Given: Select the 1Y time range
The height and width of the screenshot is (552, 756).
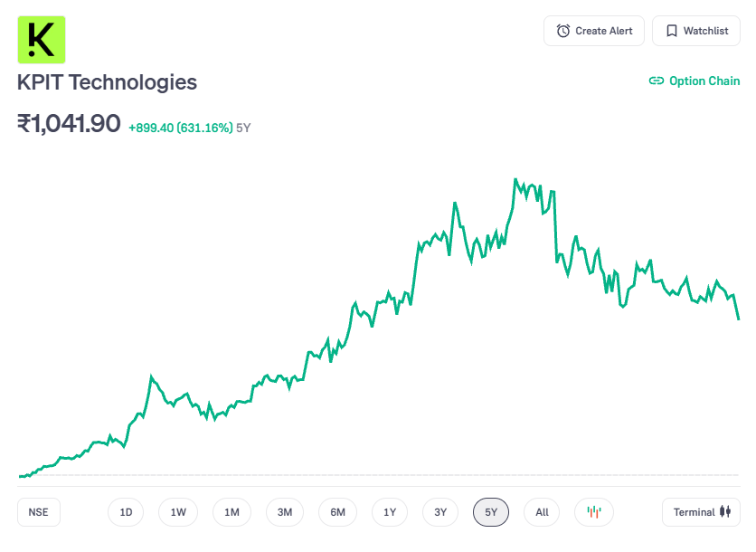Looking at the screenshot, I should [390, 512].
